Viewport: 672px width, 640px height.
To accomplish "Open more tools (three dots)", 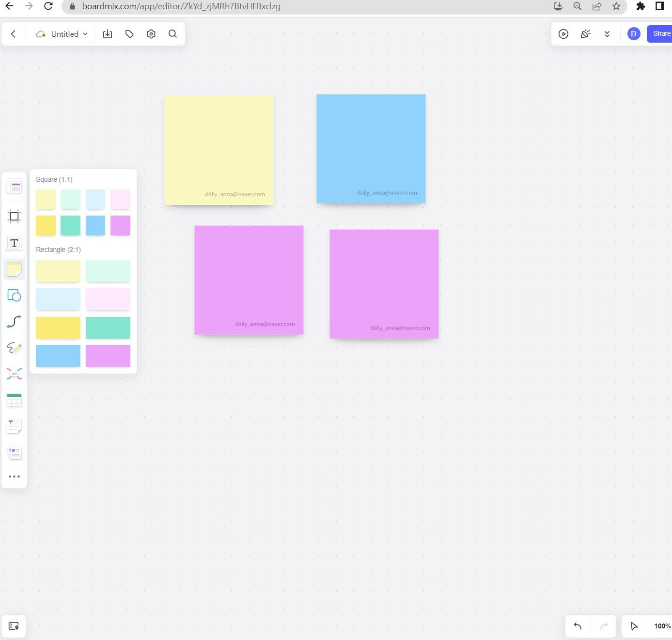I will (14, 477).
